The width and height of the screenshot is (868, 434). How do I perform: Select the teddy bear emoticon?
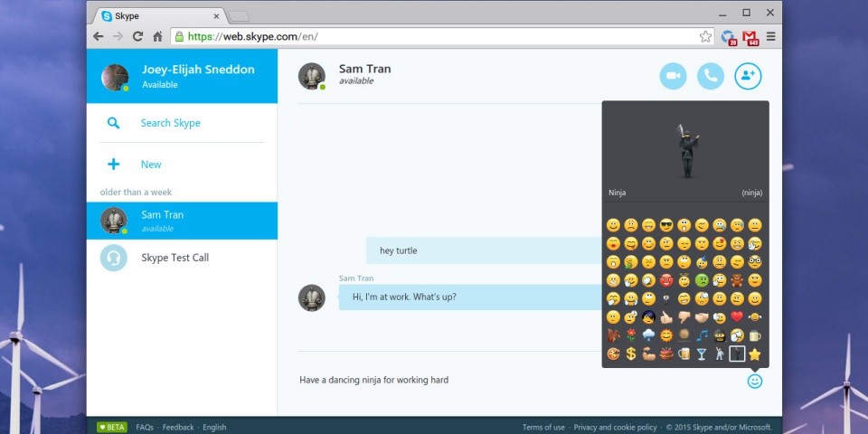737,280
